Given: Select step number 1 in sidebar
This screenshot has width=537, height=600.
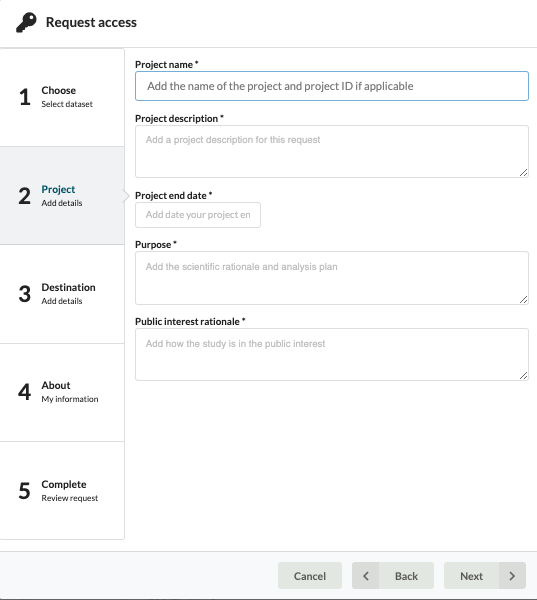Looking at the screenshot, I should pyautogui.click(x=25, y=97).
